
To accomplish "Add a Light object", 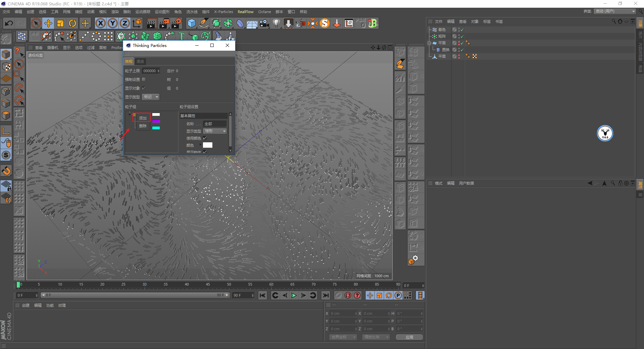I will coord(276,23).
